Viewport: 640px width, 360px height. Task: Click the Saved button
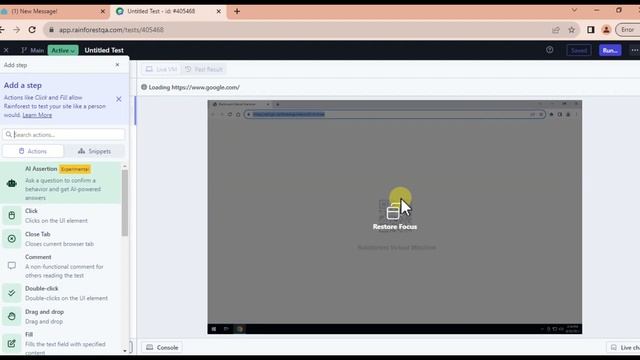[579, 50]
